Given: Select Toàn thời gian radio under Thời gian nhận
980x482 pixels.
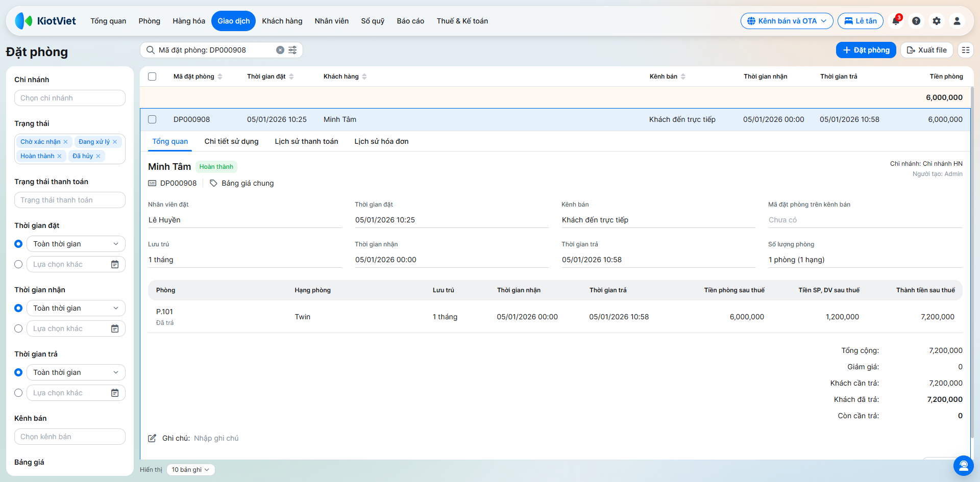Looking at the screenshot, I should (18, 308).
